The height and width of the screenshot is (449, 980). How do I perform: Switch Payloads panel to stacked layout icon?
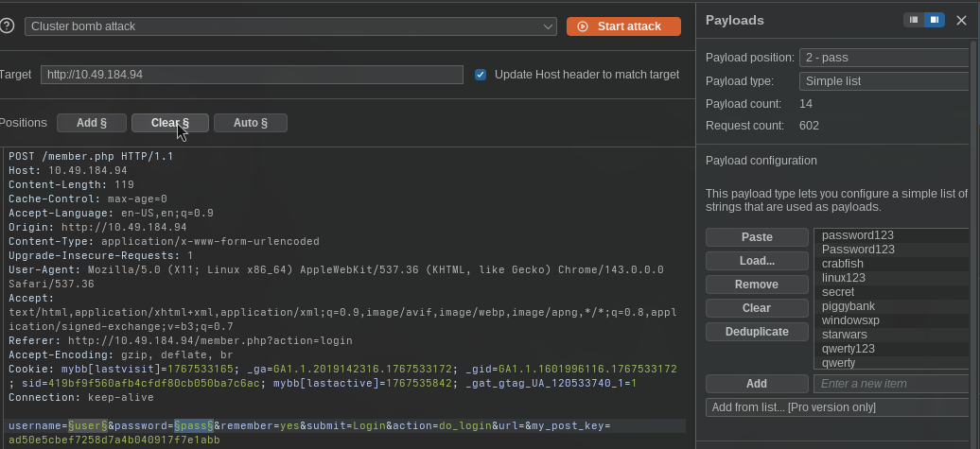(x=914, y=20)
